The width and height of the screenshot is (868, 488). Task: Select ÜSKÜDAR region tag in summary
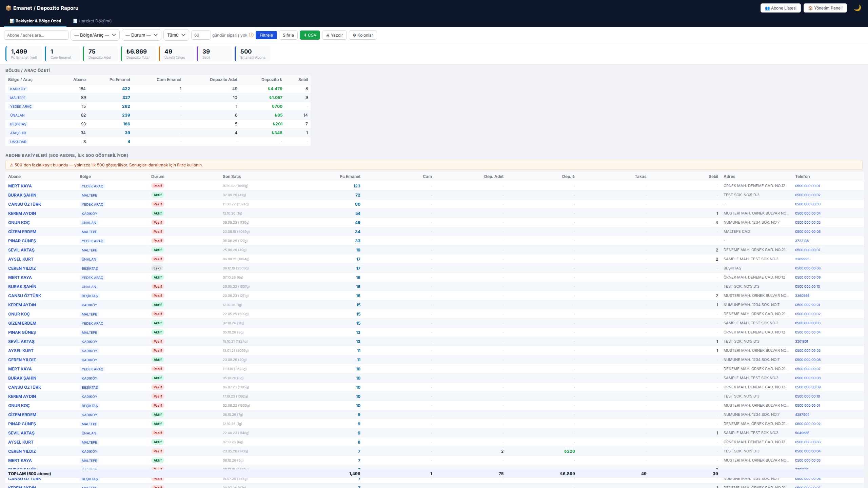point(18,142)
